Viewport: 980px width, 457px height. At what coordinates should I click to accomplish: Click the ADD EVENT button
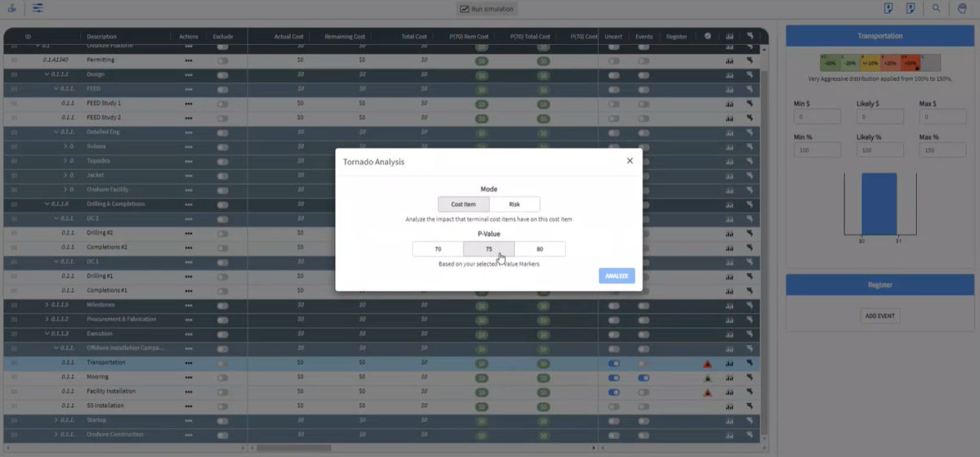click(x=880, y=316)
